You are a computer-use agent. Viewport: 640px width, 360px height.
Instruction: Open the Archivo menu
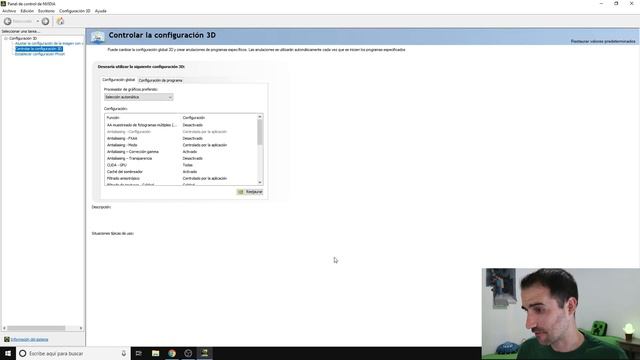coord(9,11)
